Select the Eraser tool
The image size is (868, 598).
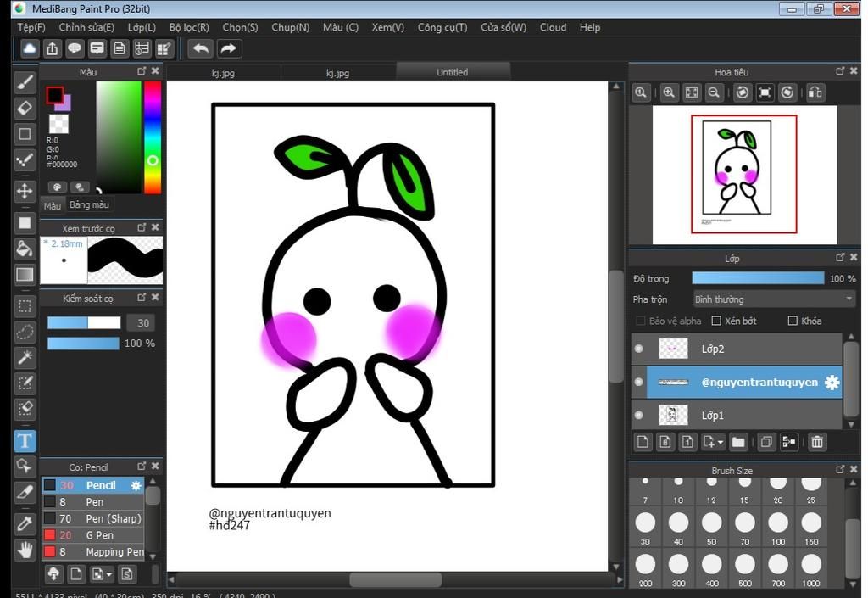[x=25, y=109]
